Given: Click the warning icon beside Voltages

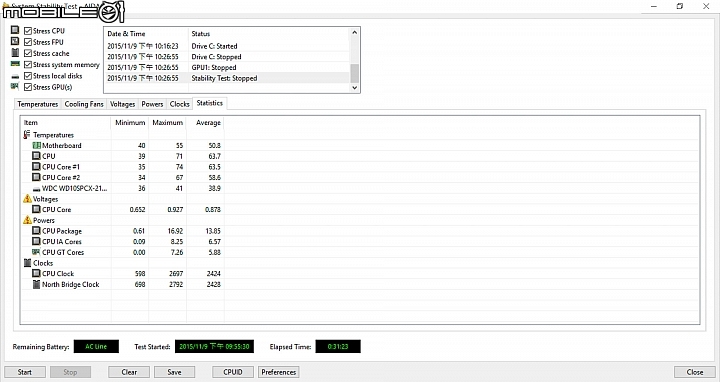Looking at the screenshot, I should [x=27, y=198].
